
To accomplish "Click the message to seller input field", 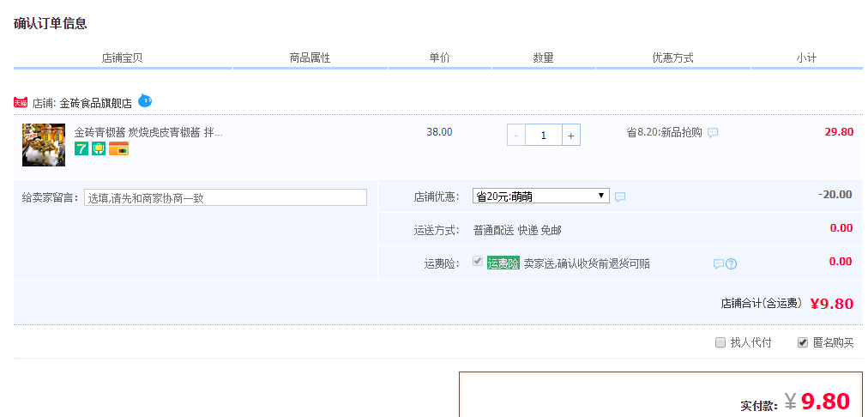I will click(x=226, y=197).
